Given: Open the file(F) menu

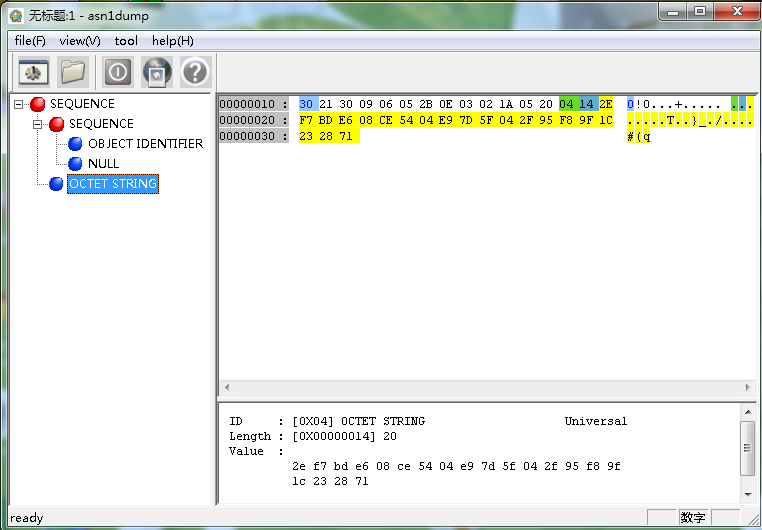Looking at the screenshot, I should (30, 41).
